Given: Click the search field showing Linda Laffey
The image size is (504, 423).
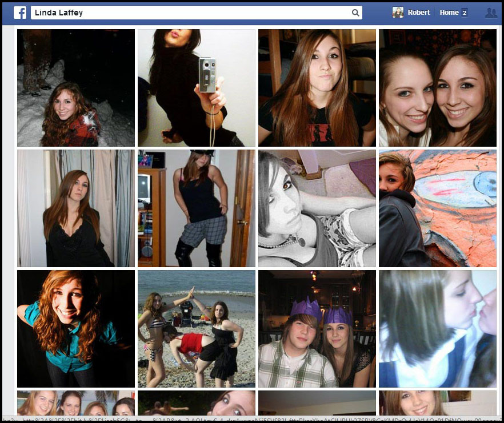Looking at the screenshot, I should tap(189, 13).
